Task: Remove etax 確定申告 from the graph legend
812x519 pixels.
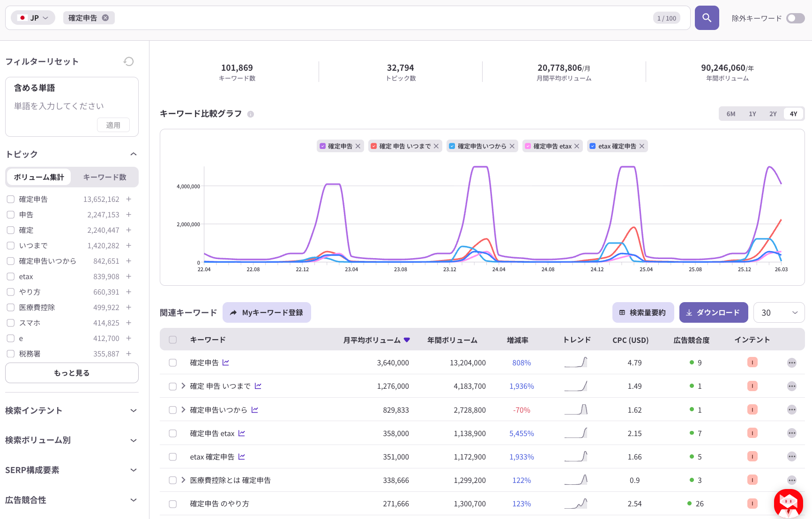Action: pos(642,146)
